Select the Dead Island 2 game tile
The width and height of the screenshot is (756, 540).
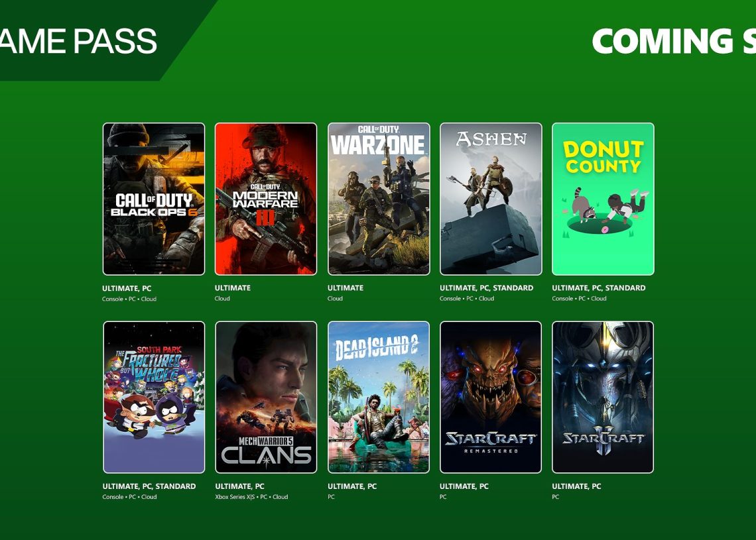(x=379, y=398)
